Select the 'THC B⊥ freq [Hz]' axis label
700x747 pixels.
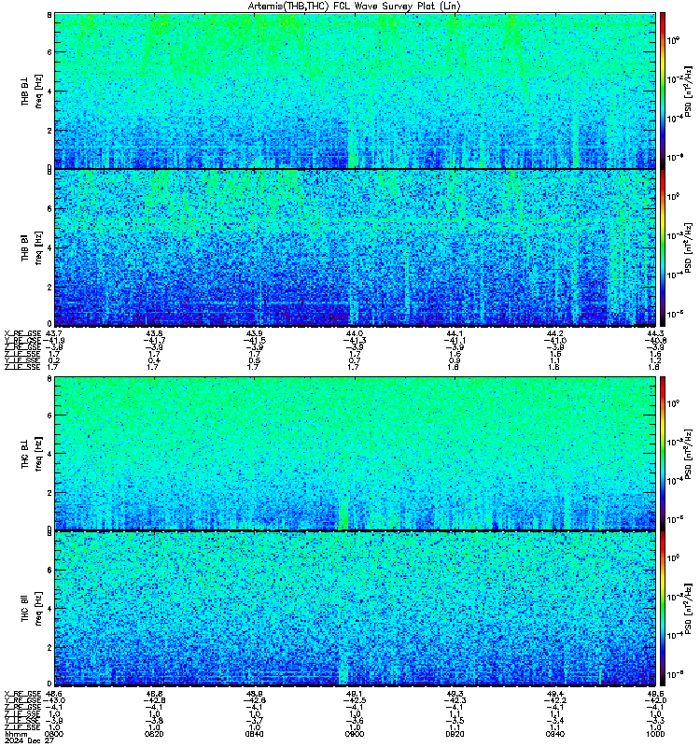pyautogui.click(x=32, y=453)
